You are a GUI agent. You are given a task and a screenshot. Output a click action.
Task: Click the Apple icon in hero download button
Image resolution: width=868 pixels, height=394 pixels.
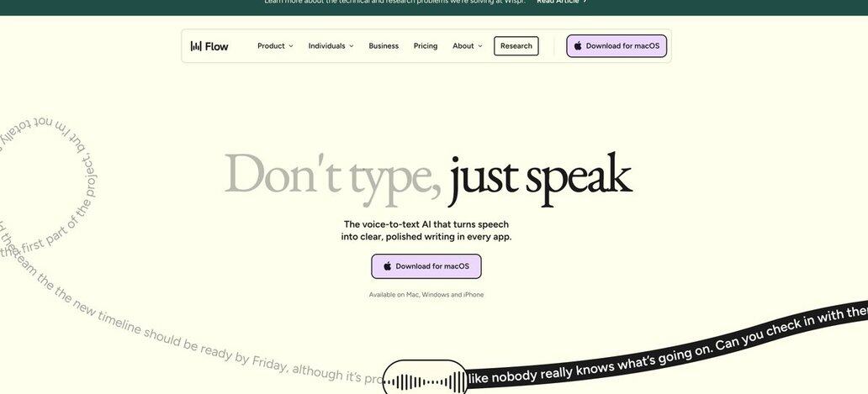tap(388, 266)
